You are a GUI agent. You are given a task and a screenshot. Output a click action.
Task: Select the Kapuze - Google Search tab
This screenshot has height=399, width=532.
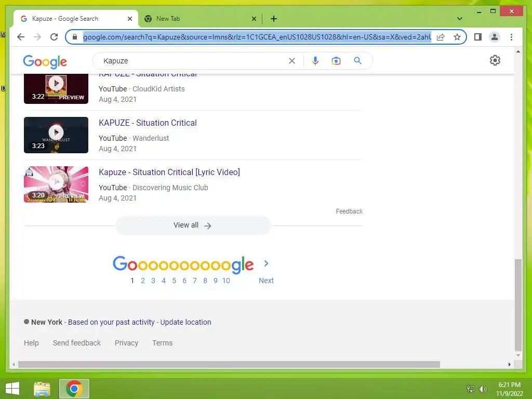[x=76, y=19]
